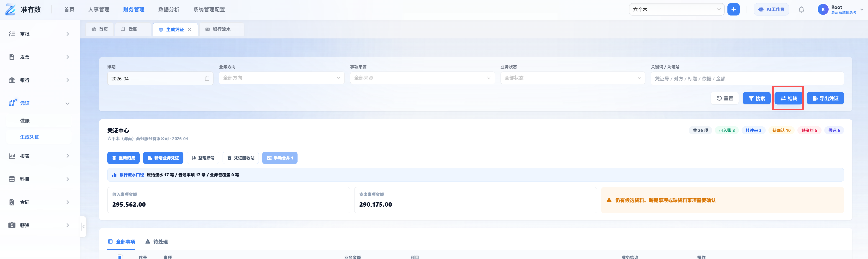This screenshot has height=259, width=868.
Task: Open the 业务状态 dropdown
Action: point(573,78)
